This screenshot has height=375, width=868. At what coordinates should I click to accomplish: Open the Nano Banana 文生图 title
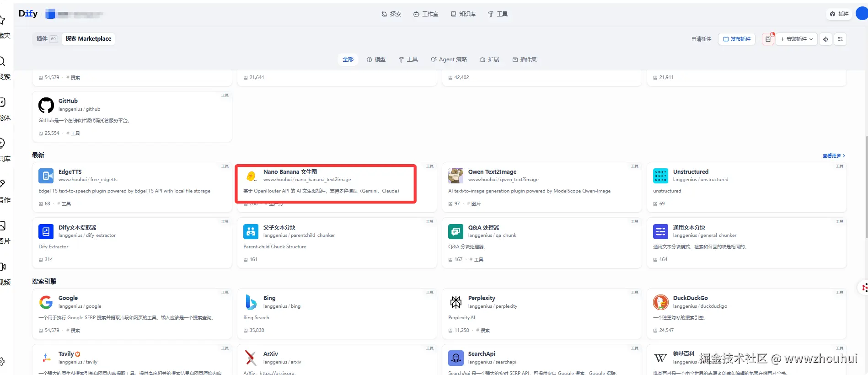(290, 172)
